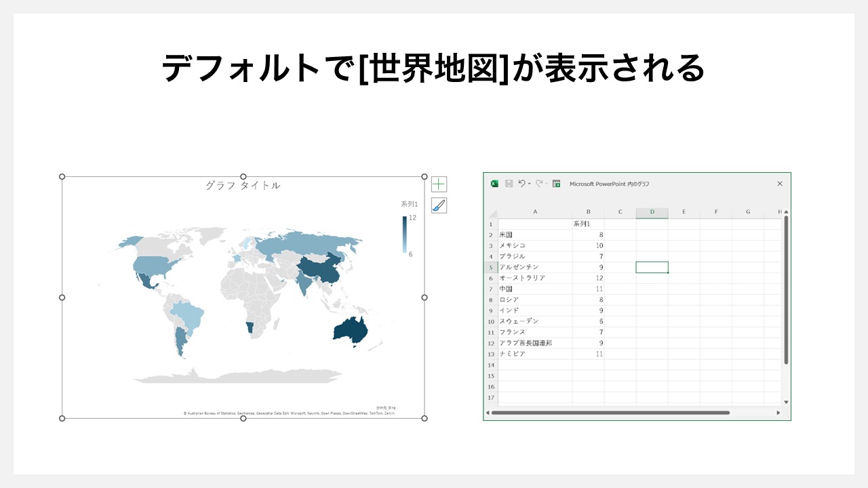Click the Select All corner of the sheet

click(492, 212)
